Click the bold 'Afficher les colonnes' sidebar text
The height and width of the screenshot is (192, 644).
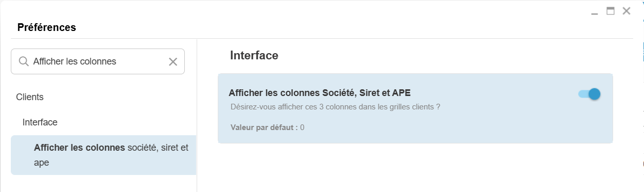point(80,148)
